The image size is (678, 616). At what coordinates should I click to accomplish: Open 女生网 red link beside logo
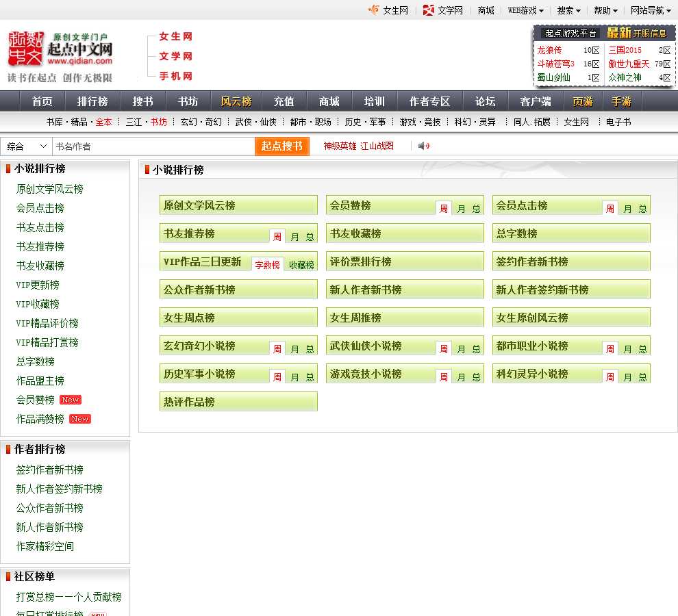pos(175,36)
